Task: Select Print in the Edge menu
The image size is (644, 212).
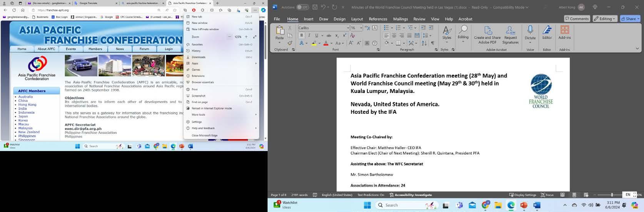Action: coord(221,89)
